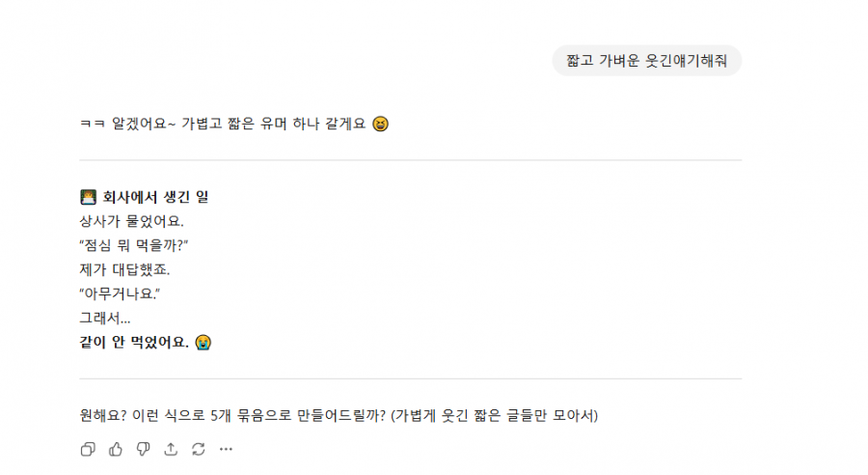This screenshot has width=868, height=475.
Task: Click the emoji beside 회사에서 생긴 일
Action: point(89,197)
